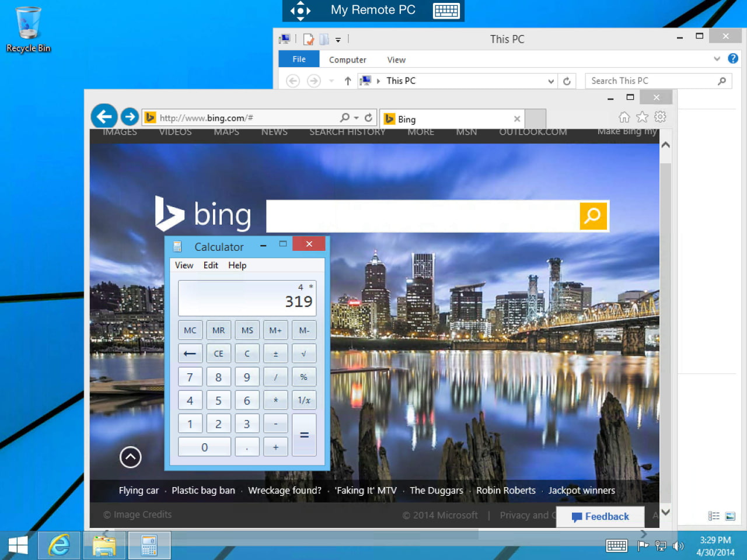
Task: Click the browser scrollbar down arrow
Action: 665,512
